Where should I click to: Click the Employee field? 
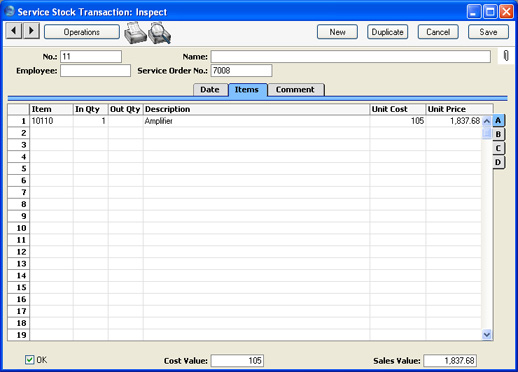[95, 71]
